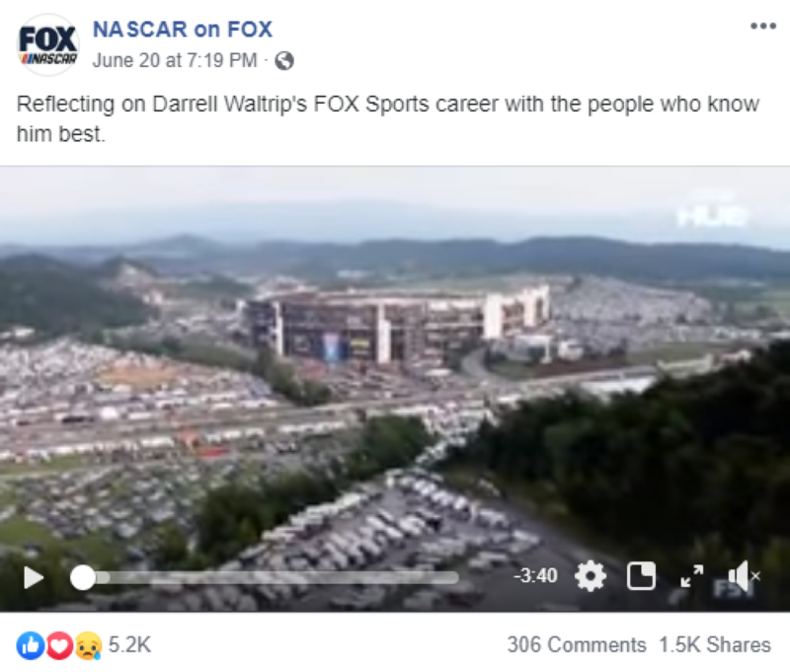Seek to middle of video timeline

[265, 577]
